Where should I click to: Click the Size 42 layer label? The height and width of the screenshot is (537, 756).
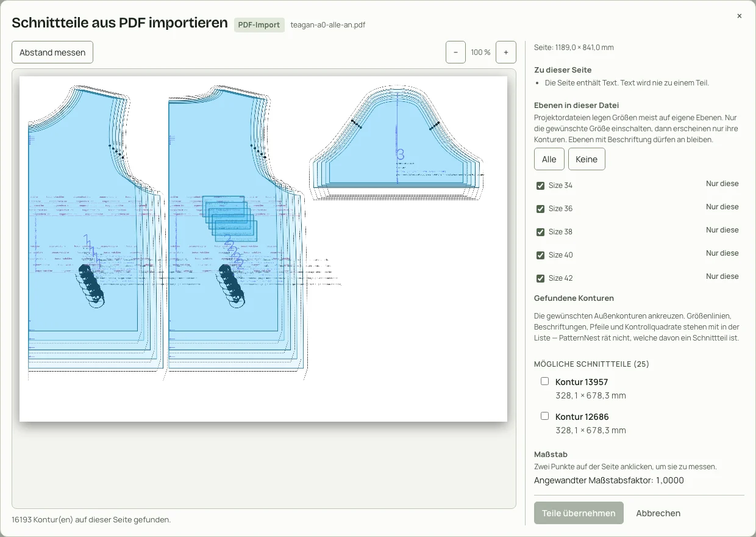pyautogui.click(x=560, y=278)
